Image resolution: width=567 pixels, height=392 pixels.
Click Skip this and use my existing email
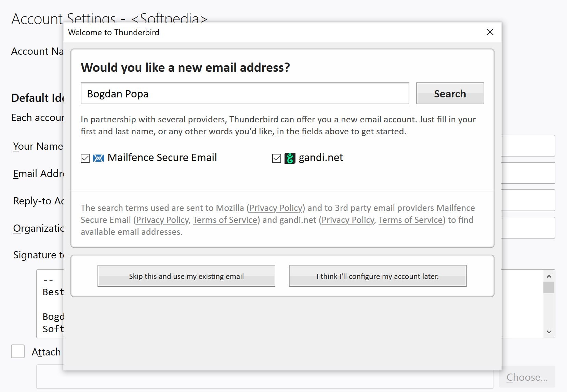[186, 276]
